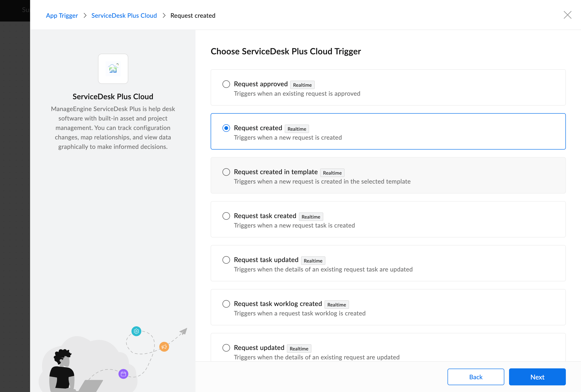The width and height of the screenshot is (581, 392).
Task: Click Realtime badge beside Request approved
Action: tap(302, 85)
